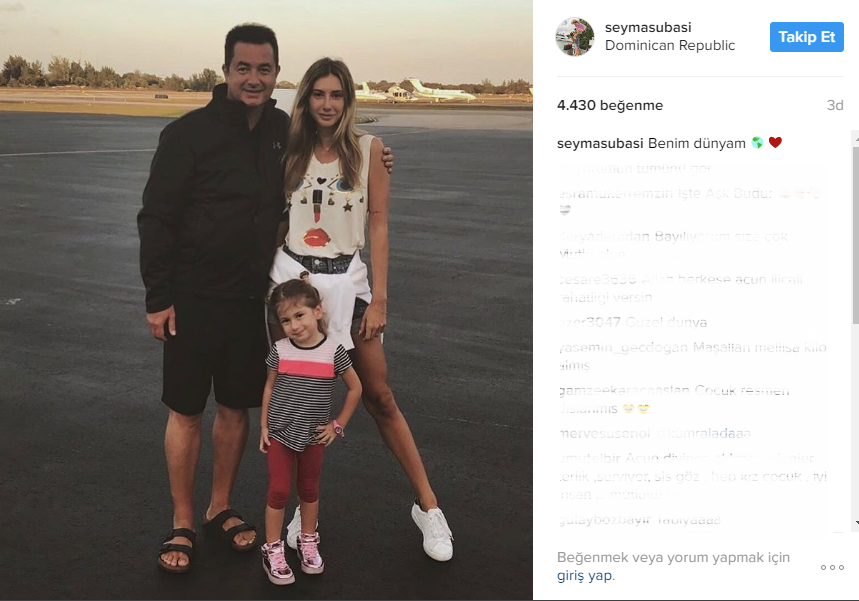
Task: Open the three-dot more options menu
Action: pyautogui.click(x=832, y=568)
